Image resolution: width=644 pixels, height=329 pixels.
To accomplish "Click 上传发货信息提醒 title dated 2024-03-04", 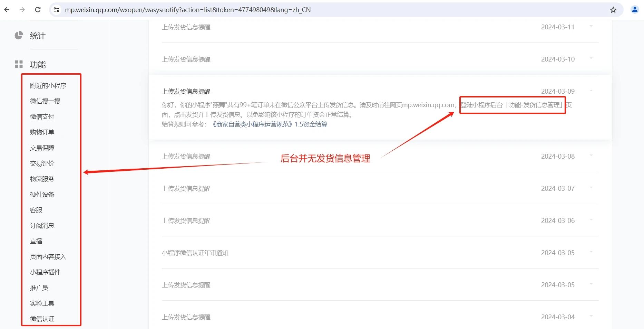I will tap(186, 317).
